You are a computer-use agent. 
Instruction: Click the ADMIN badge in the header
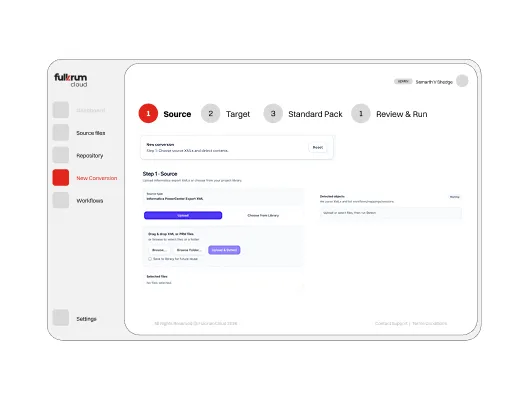pyautogui.click(x=403, y=81)
